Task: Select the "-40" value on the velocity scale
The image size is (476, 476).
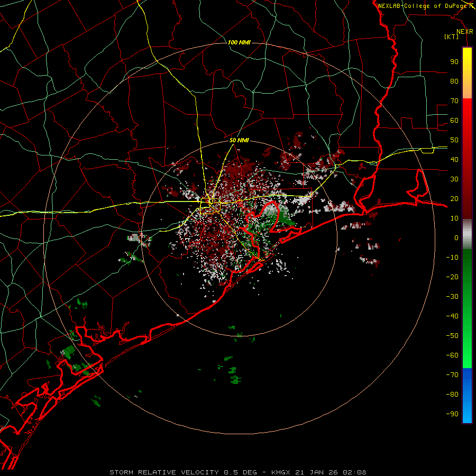Action: point(452,316)
